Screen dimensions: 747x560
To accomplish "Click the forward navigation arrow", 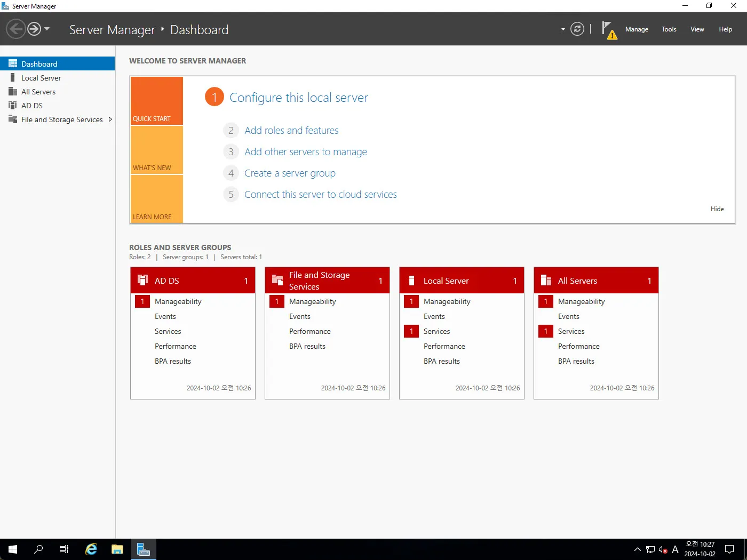I will (34, 29).
